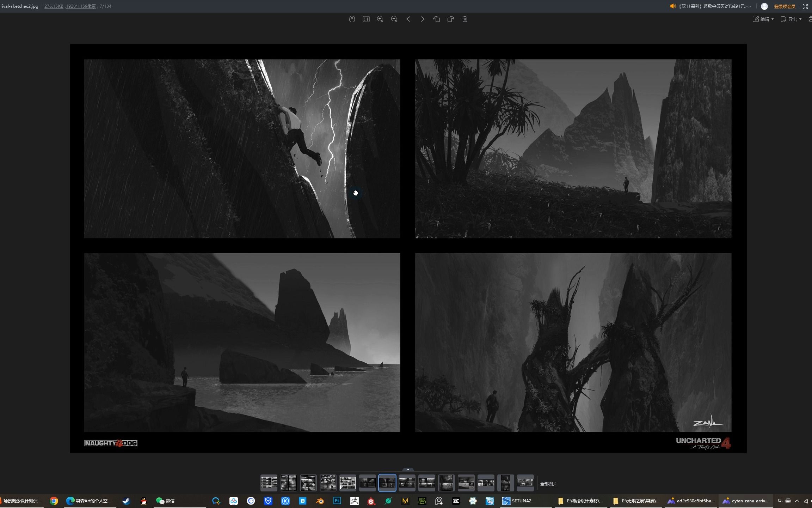The image size is (812, 508).
Task: Rotate image counterclockwise
Action: [436, 19]
